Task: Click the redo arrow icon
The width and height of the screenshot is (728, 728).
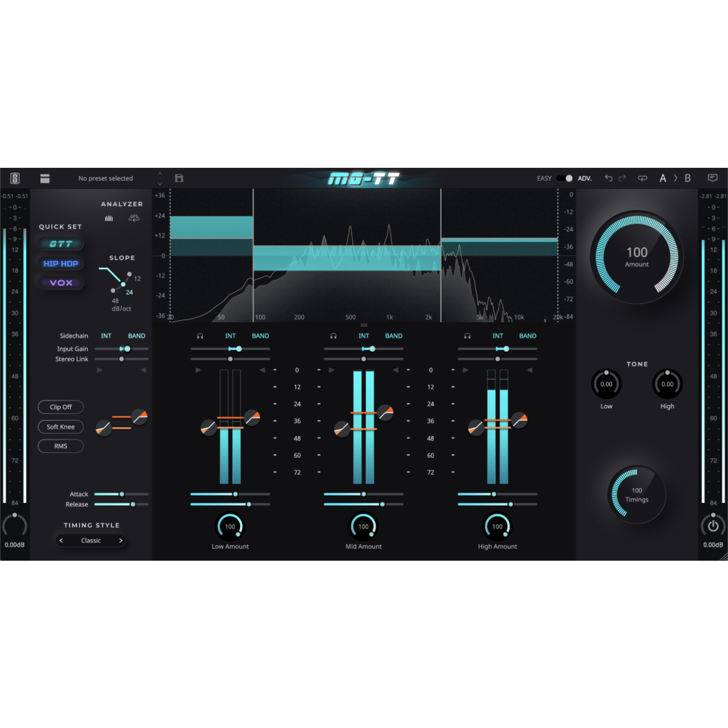Action: pos(622,178)
